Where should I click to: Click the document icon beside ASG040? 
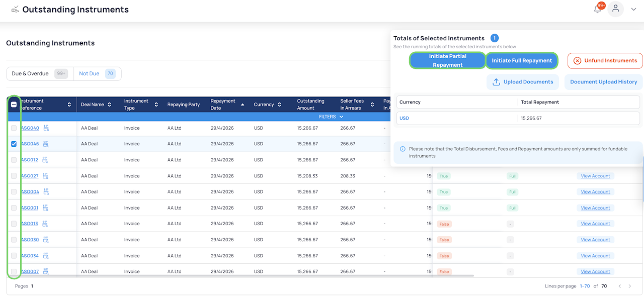46,128
